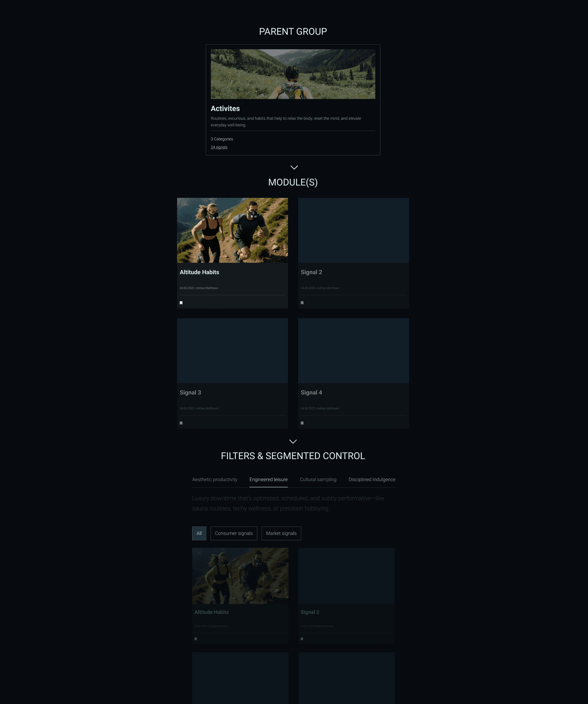Screen dimensions: 588x704
Task: Open the 24 signals link
Action: [219, 147]
